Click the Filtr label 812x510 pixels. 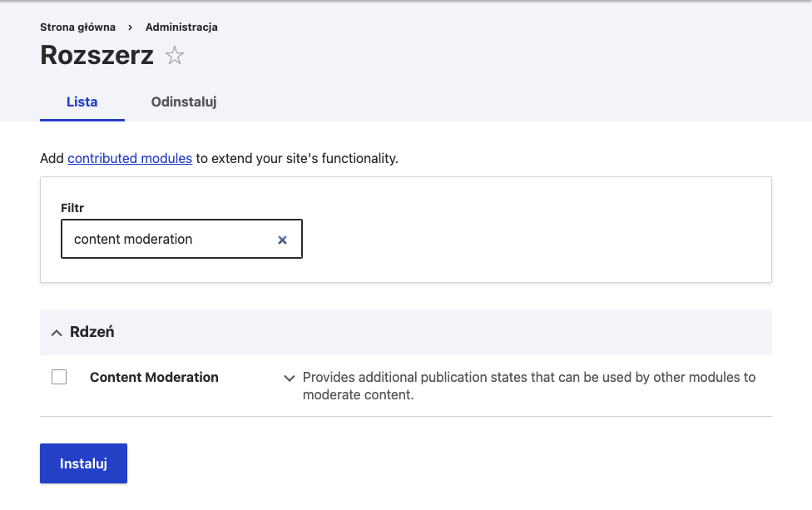pos(72,208)
